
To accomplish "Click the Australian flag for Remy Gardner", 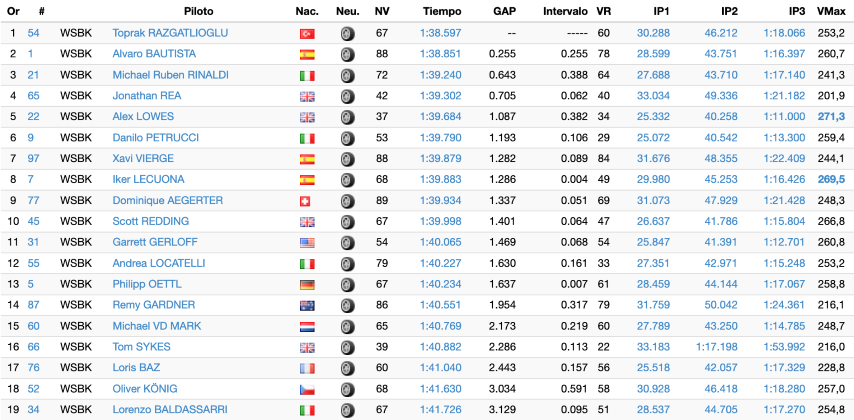I will click(307, 306).
